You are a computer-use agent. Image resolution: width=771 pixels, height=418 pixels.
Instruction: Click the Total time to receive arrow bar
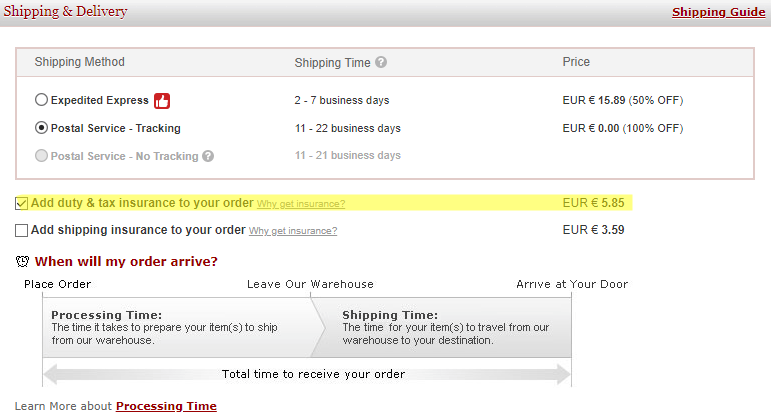tap(307, 374)
